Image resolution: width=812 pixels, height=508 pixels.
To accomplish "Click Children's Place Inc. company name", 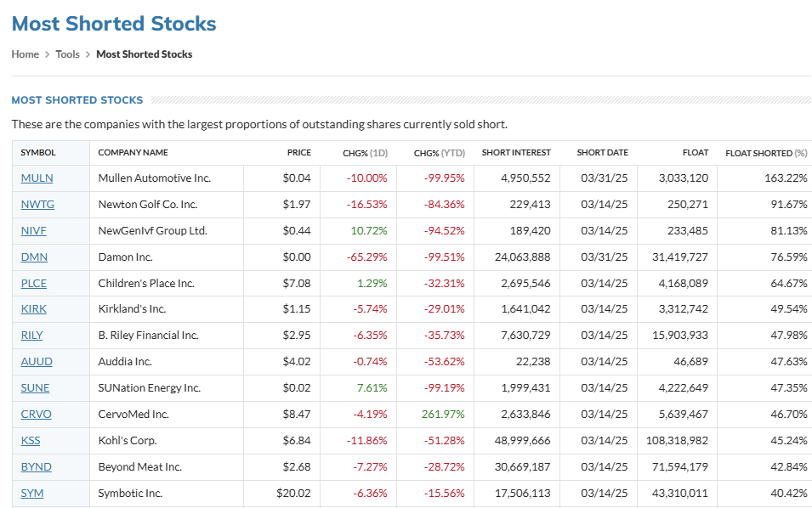I will [x=146, y=284].
